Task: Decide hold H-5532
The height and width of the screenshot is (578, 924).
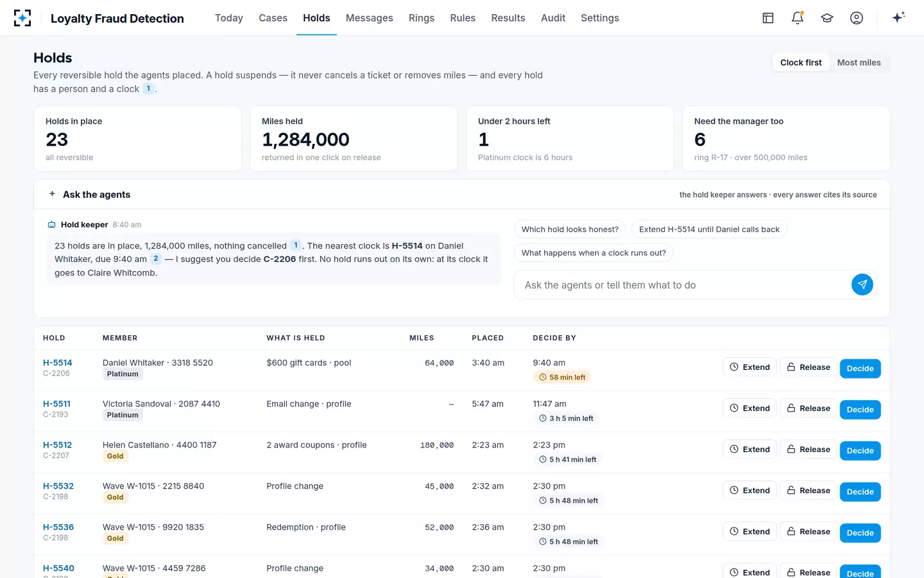Action: (x=860, y=492)
